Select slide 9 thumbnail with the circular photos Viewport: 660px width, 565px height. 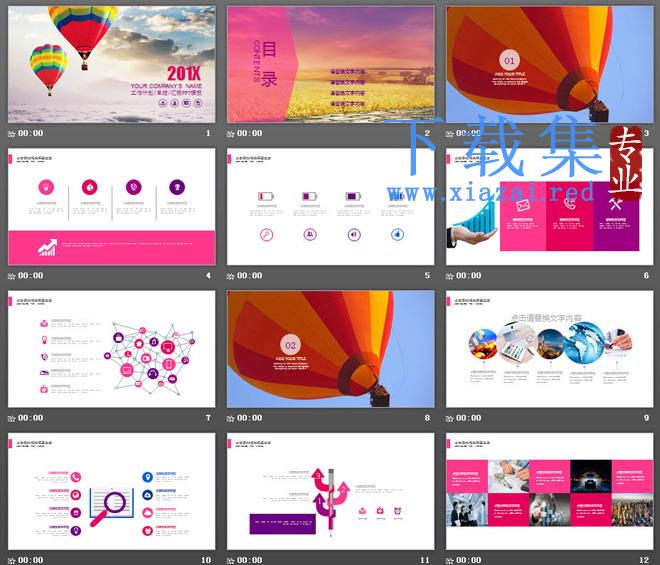click(x=549, y=349)
